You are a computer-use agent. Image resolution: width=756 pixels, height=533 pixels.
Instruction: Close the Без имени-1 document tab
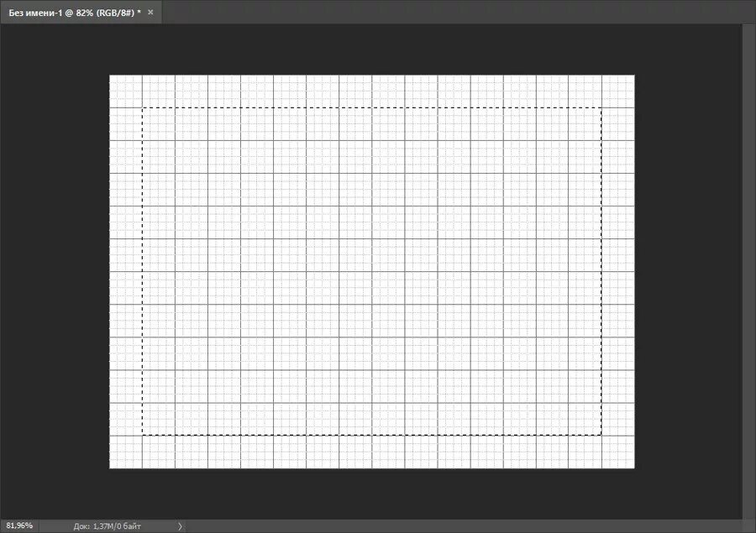pos(150,13)
